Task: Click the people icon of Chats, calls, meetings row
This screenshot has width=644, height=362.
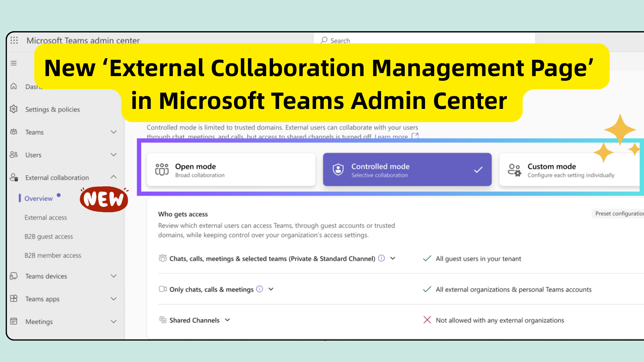Action: point(163,258)
